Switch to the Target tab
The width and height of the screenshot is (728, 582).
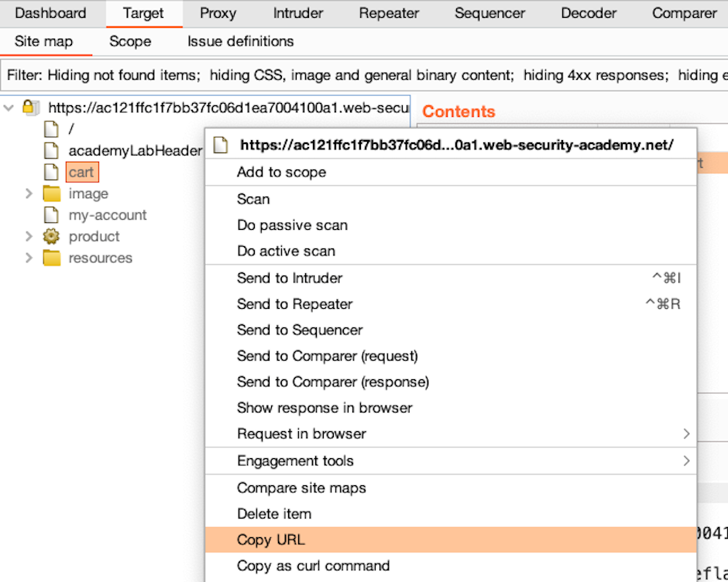point(143,13)
